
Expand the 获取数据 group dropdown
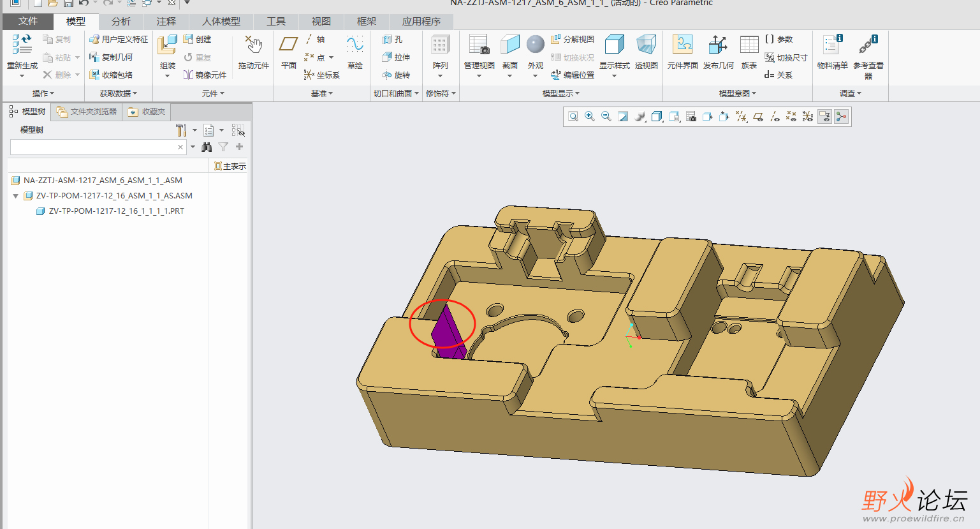119,94
